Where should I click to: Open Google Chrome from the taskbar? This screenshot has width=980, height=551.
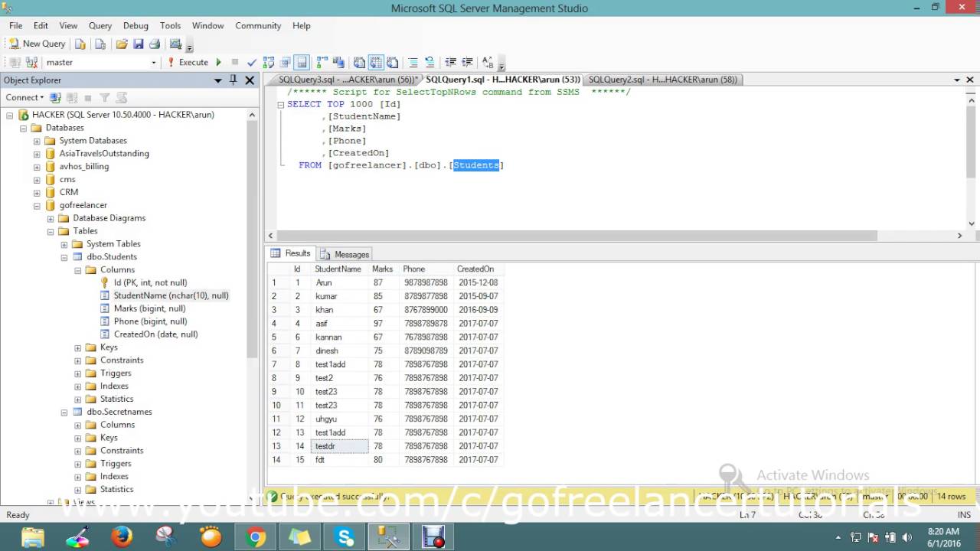[256, 537]
